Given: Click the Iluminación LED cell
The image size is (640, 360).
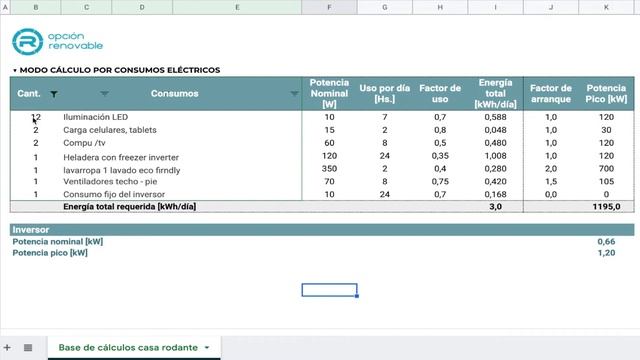Looking at the screenshot, I should click(x=96, y=117).
